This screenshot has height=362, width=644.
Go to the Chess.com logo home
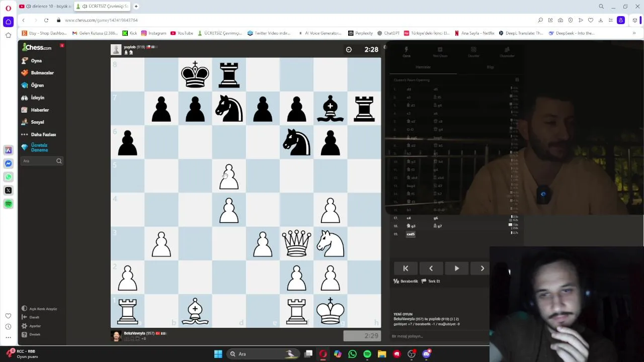[x=37, y=47]
